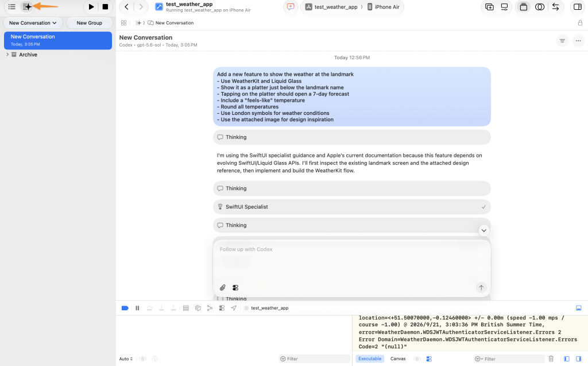Screen dimensions: 588x366
Task: Click the variables view info icon
Action: pyautogui.click(x=154, y=359)
